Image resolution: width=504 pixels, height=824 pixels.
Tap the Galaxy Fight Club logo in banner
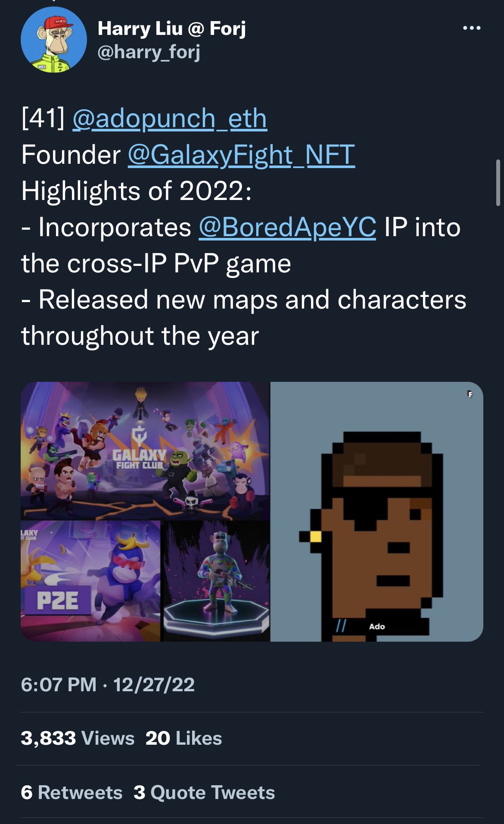[139, 452]
